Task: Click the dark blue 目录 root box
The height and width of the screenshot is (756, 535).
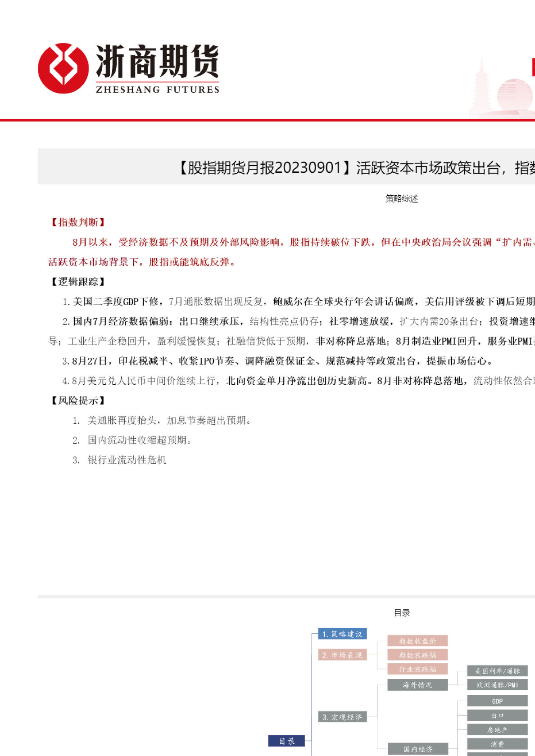Action: coord(286,741)
